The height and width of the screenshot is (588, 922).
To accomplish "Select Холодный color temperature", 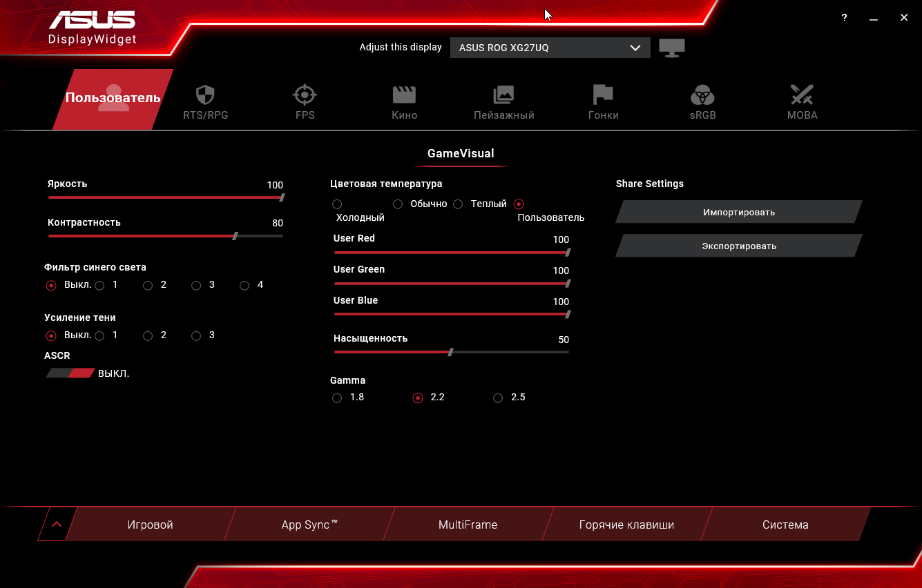I will click(x=337, y=204).
